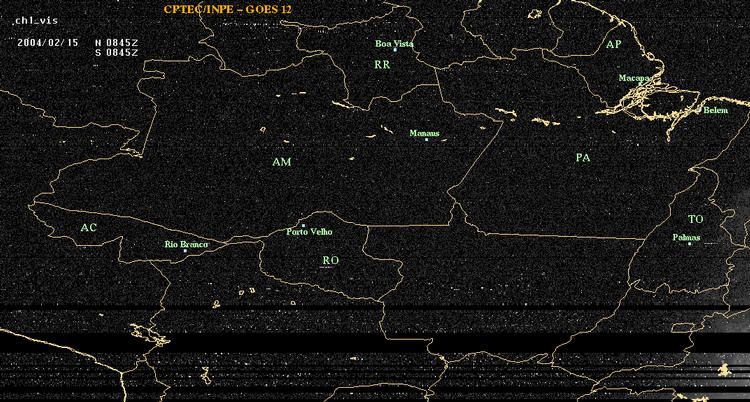Select the Manaus city label

click(425, 134)
